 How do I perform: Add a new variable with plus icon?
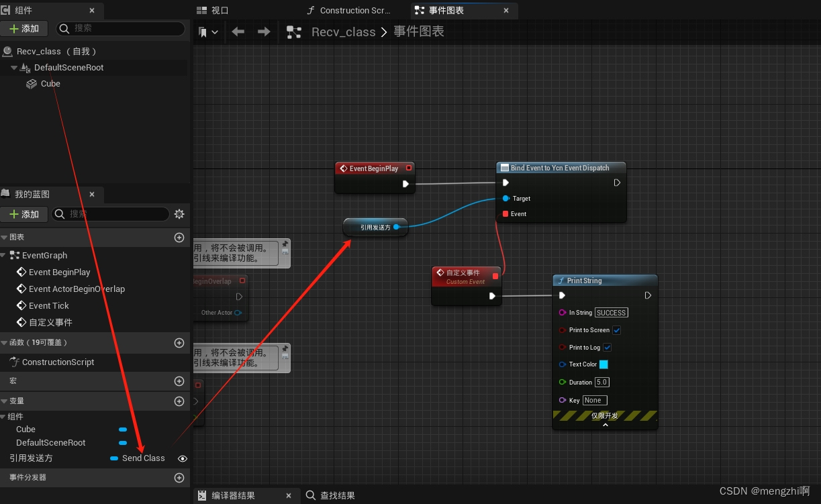(179, 401)
